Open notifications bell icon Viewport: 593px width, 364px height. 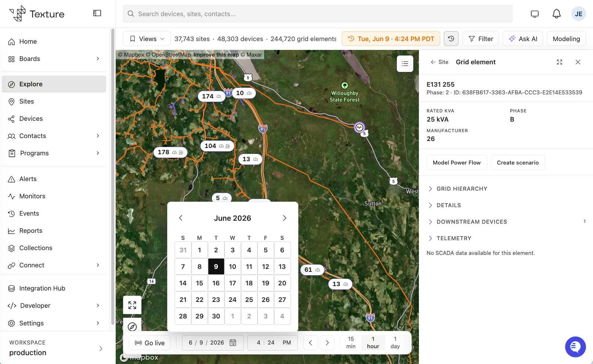click(x=557, y=14)
